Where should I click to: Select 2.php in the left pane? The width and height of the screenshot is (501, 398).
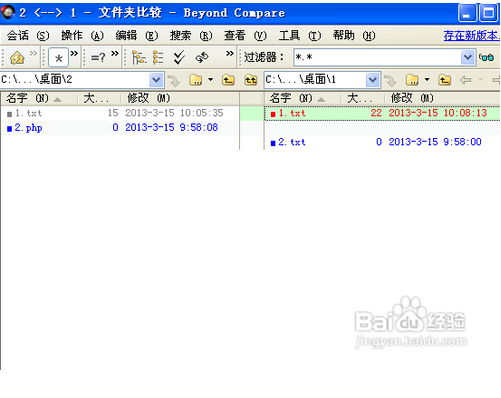click(x=28, y=128)
